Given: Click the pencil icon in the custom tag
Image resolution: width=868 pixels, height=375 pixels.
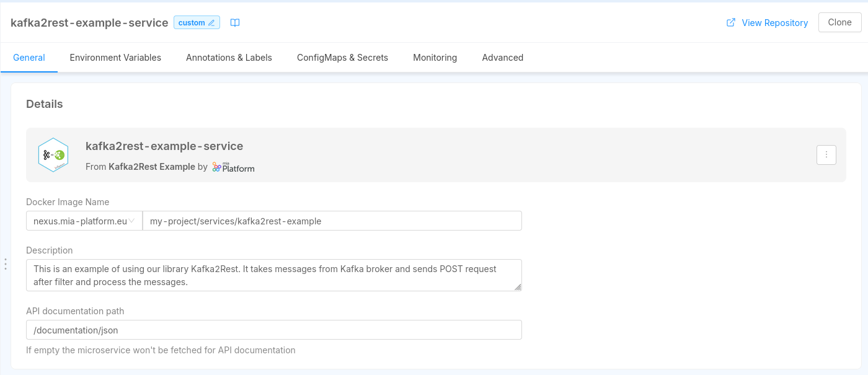Looking at the screenshot, I should coord(211,23).
